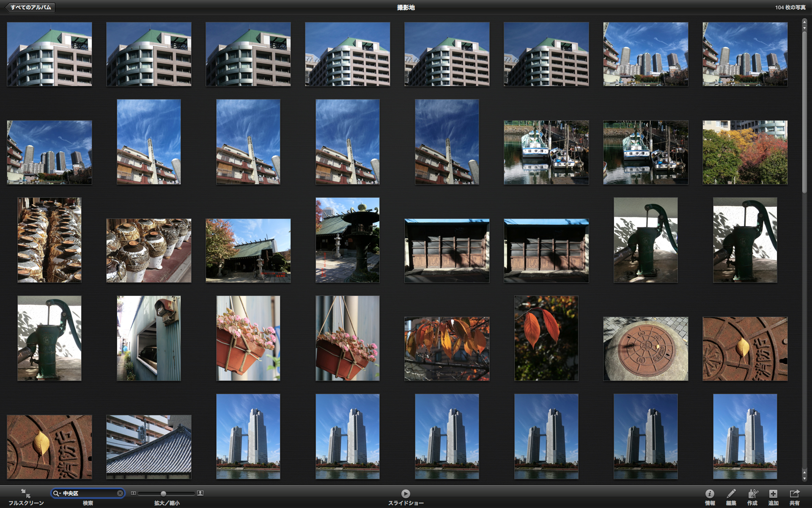
Task: Start the スライドショー slideshow play button
Action: (406, 494)
